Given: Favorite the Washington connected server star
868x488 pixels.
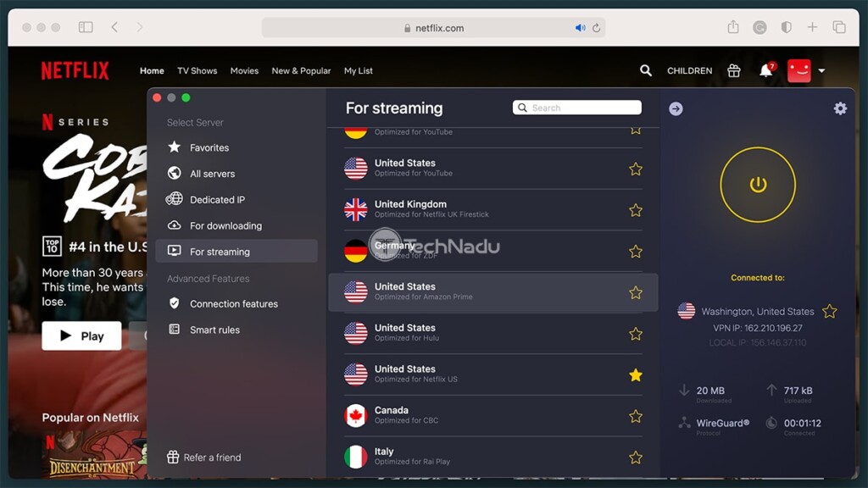Looking at the screenshot, I should pos(829,312).
